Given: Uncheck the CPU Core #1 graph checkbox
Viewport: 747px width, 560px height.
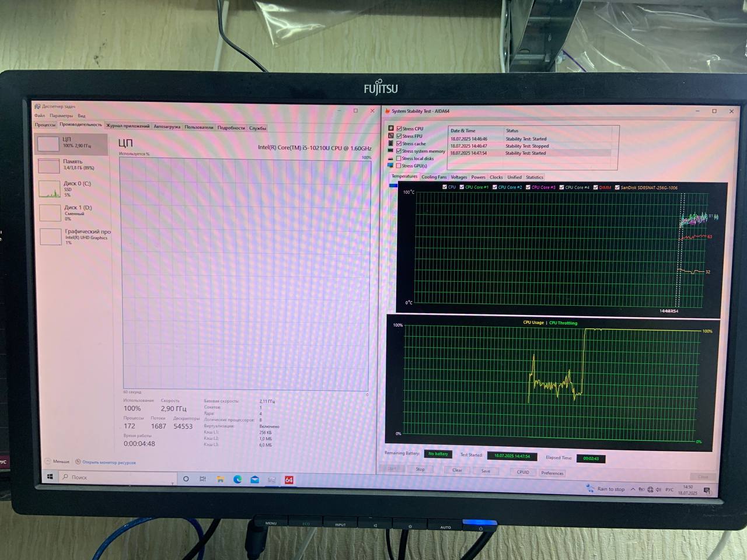Looking at the screenshot, I should 462,187.
